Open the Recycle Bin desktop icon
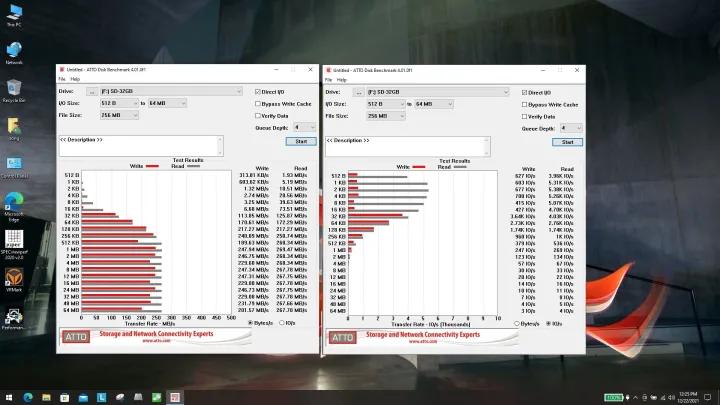This screenshot has width=720, height=405. 14,90
